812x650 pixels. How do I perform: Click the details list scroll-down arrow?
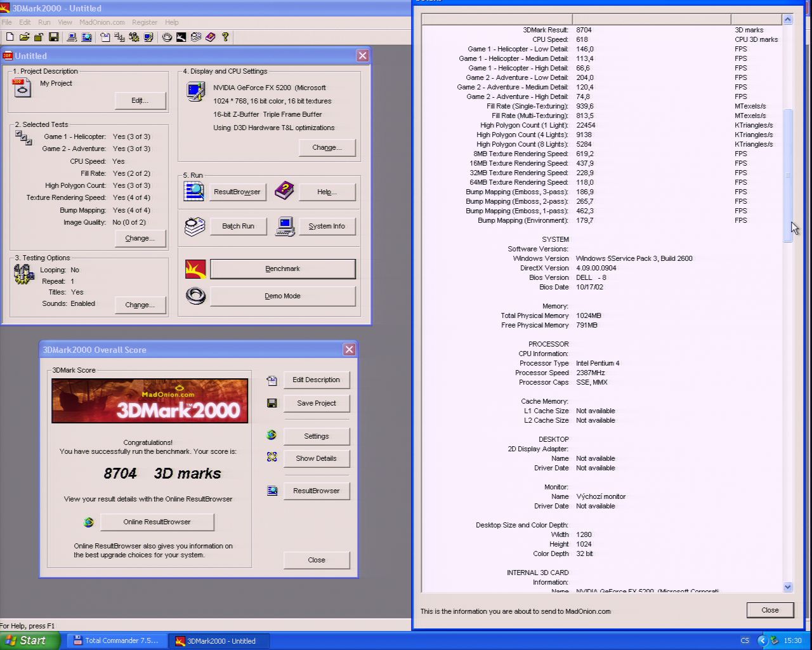[x=788, y=587]
